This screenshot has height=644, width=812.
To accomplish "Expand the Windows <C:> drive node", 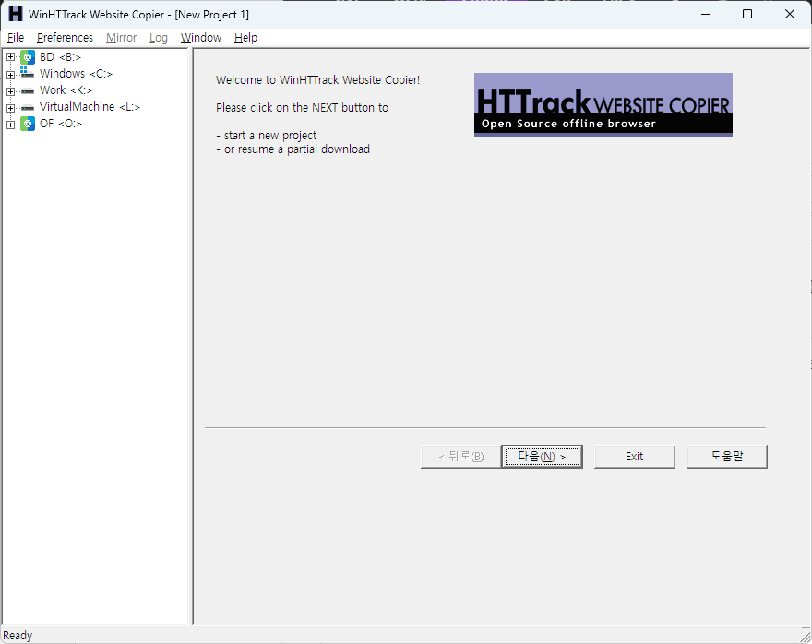I will click(10, 74).
